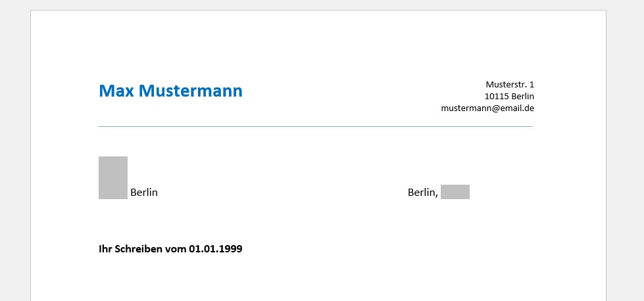Click the word "Max" in blue heading

tap(116, 90)
